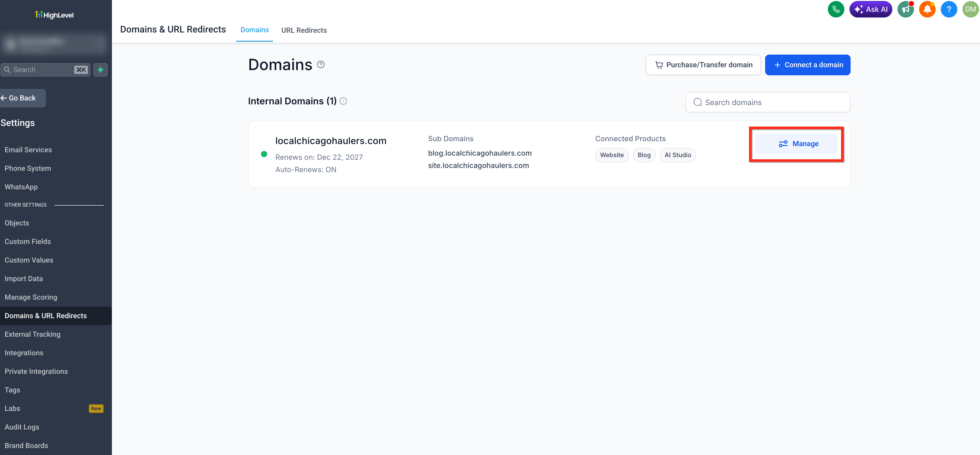
Task: Click Connect a domain button
Action: click(x=808, y=65)
